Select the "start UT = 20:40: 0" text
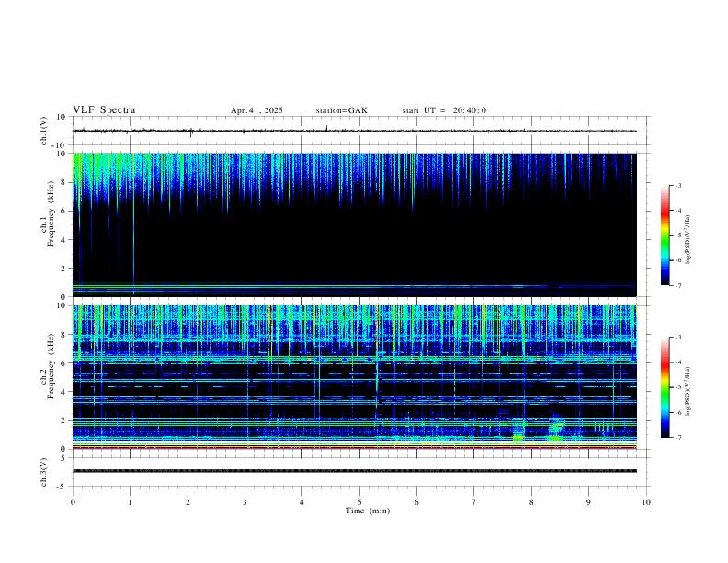This screenshot has width=728, height=563. click(444, 110)
